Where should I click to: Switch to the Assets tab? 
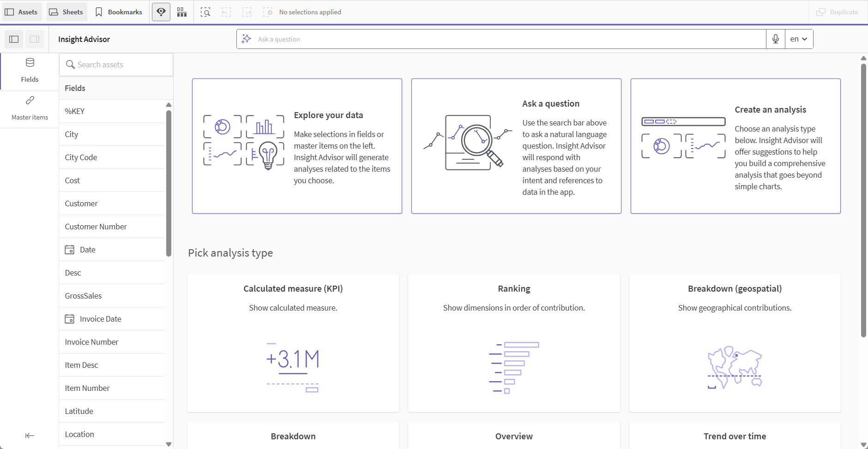[x=21, y=12]
